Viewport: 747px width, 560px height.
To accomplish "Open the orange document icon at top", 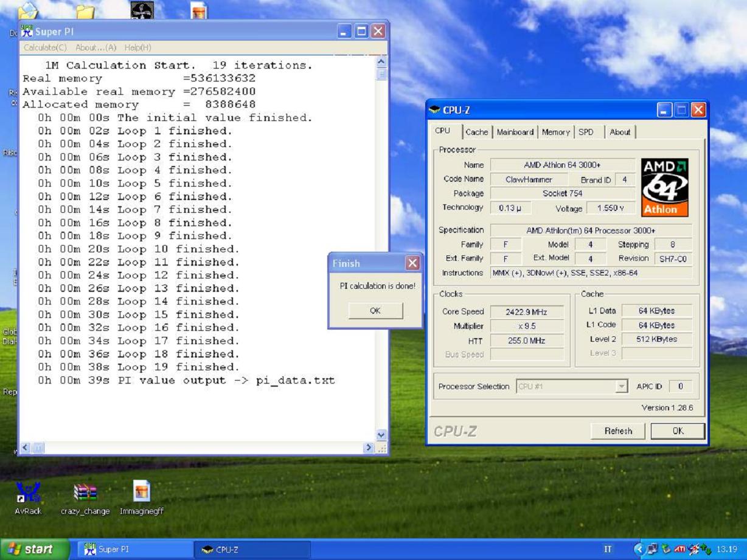I will 199,10.
